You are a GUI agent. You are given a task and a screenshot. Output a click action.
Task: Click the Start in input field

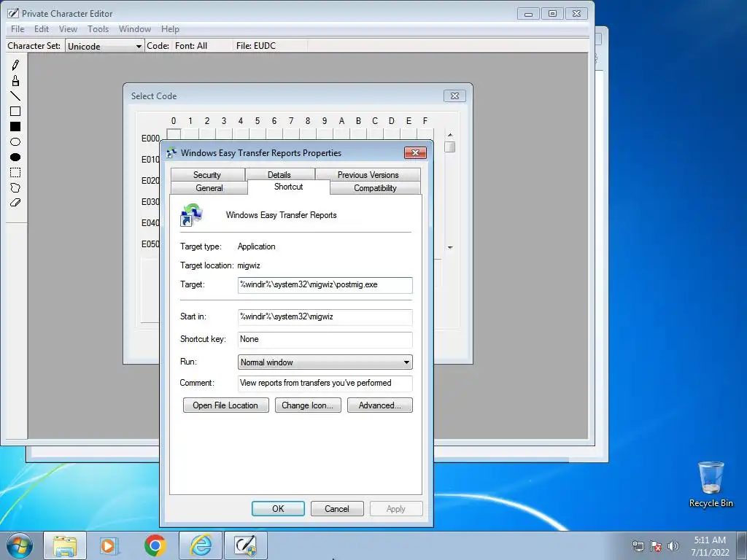(325, 317)
